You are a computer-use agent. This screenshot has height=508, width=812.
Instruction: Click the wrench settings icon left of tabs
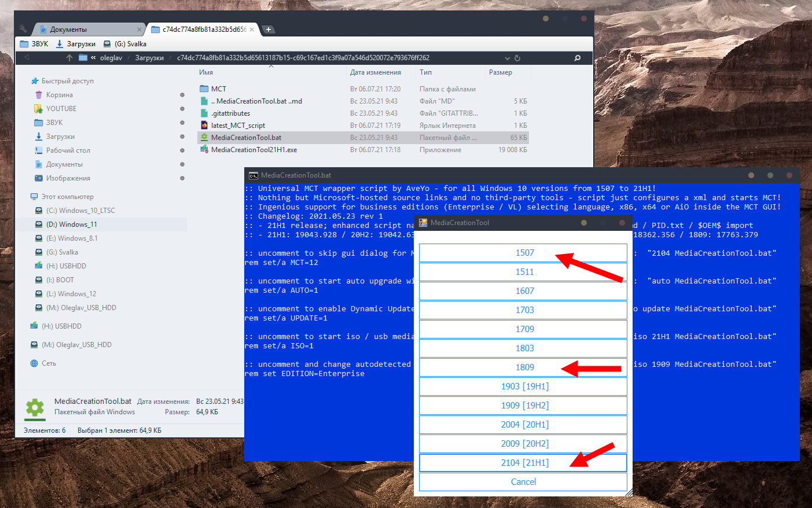pos(23,29)
